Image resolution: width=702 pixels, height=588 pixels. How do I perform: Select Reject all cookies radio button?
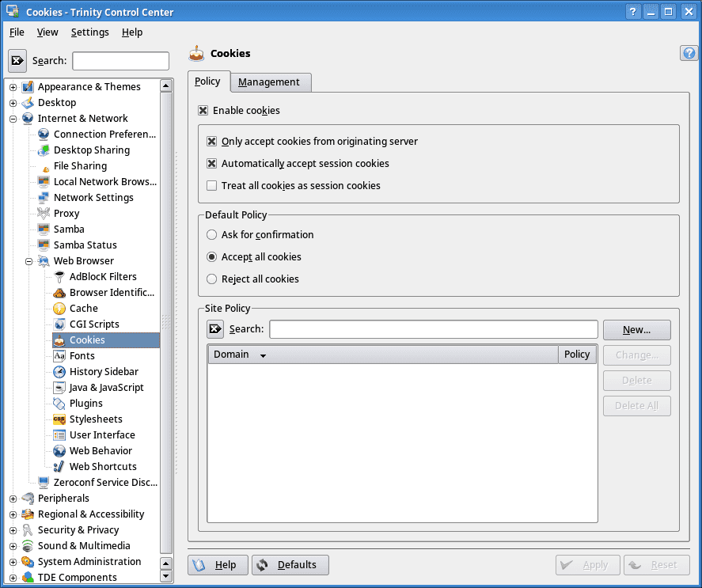212,279
